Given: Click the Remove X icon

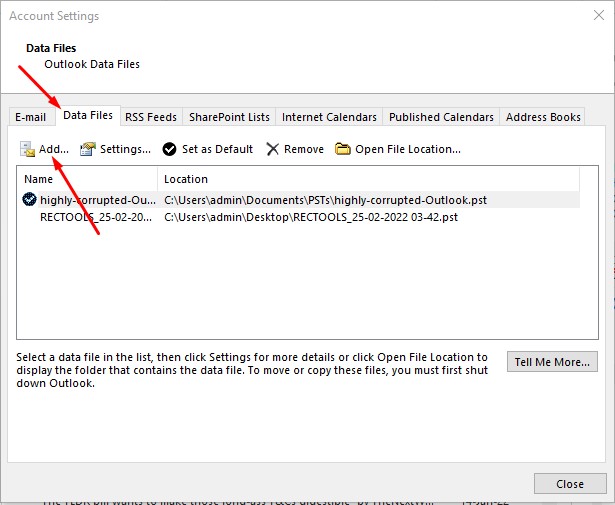Looking at the screenshot, I should click(272, 149).
